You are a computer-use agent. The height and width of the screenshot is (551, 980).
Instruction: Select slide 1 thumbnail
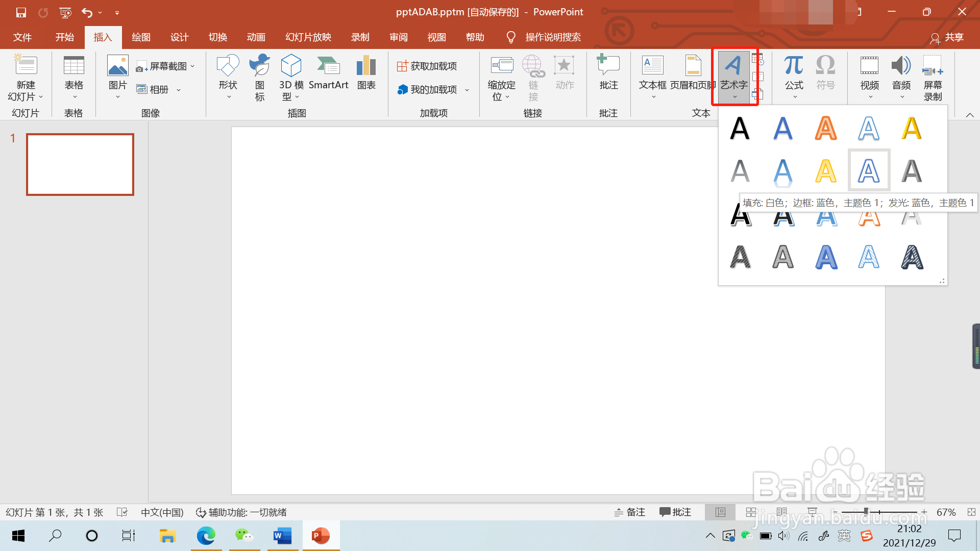(x=80, y=164)
